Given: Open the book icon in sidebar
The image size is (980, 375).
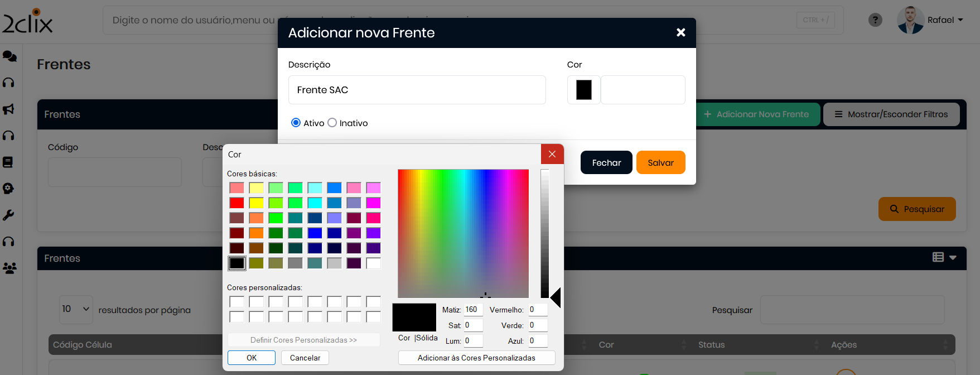Looking at the screenshot, I should coord(8,162).
